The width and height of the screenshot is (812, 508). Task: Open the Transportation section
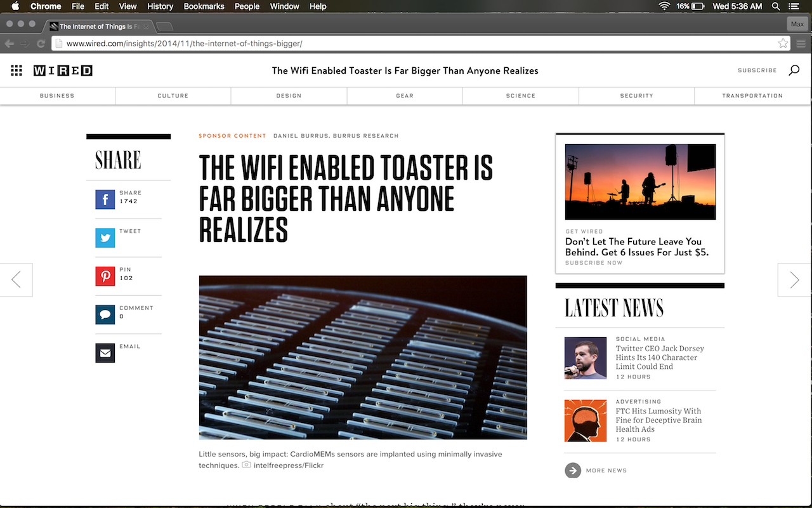[x=752, y=96]
